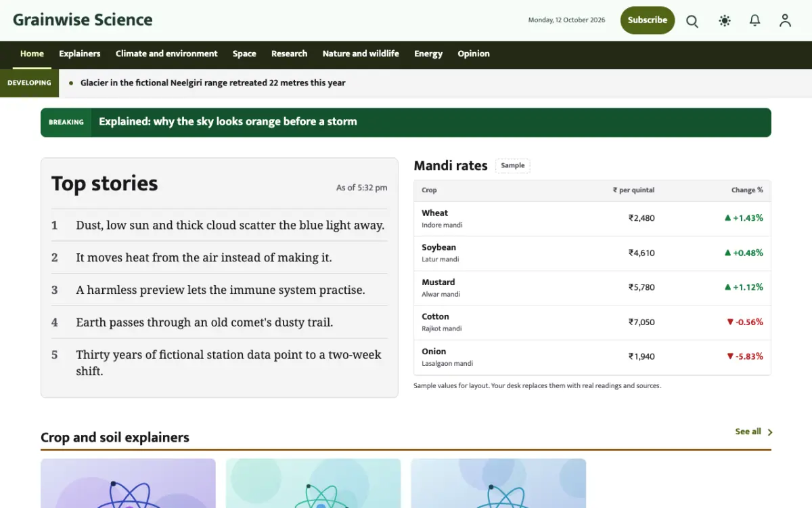Image resolution: width=812 pixels, height=508 pixels.
Task: Click the Mandi rates heading
Action: [451, 166]
